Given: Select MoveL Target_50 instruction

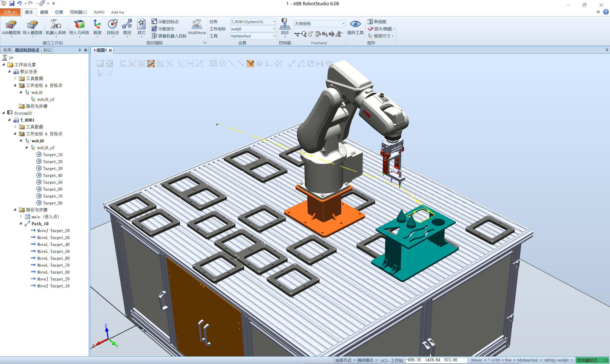Looking at the screenshot, I should tap(53, 251).
